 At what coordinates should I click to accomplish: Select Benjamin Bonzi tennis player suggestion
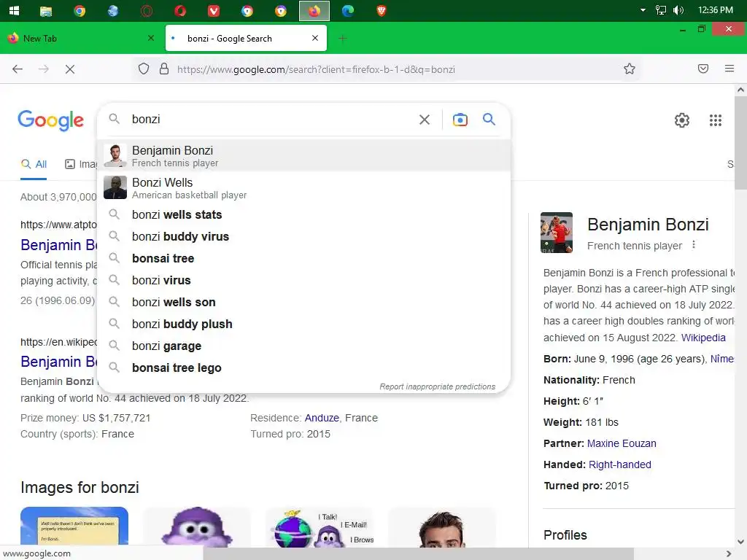tap(304, 156)
